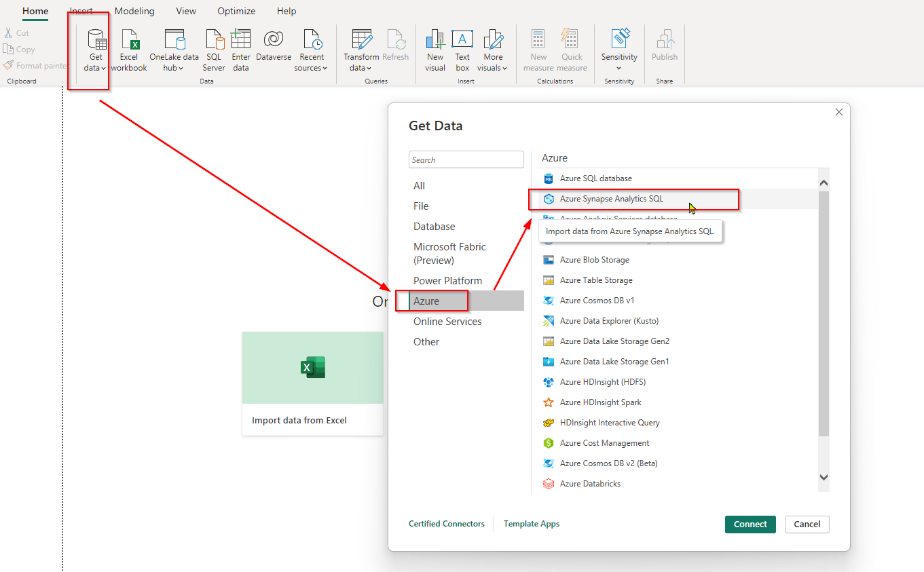The image size is (924, 572).
Task: Switch to the Modeling tab
Action: click(134, 11)
